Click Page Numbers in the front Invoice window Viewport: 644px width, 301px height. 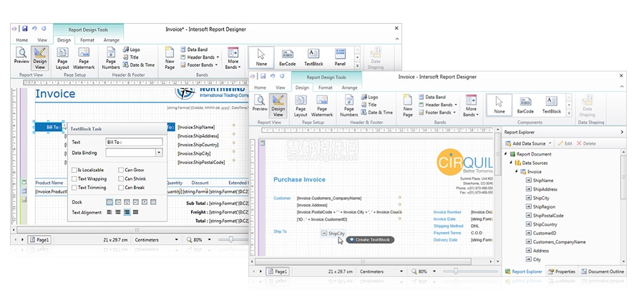point(348,106)
